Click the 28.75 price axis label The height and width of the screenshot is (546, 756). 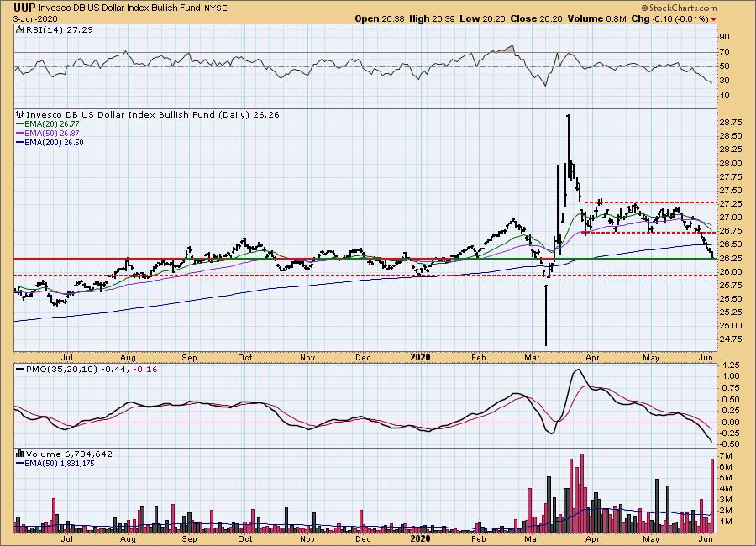pyautogui.click(x=731, y=123)
